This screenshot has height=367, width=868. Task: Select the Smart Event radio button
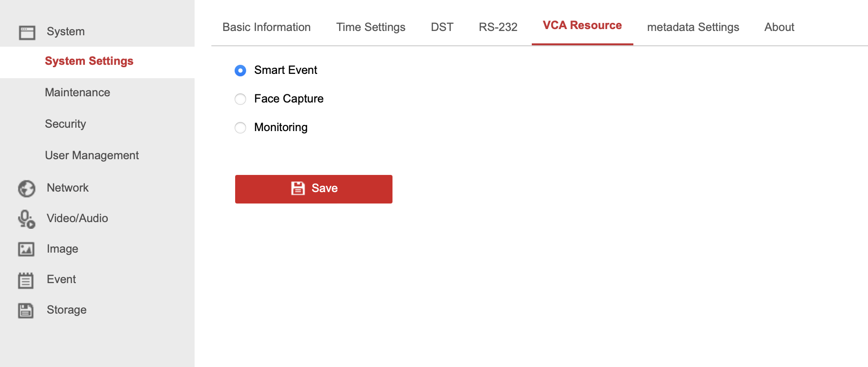pos(240,71)
